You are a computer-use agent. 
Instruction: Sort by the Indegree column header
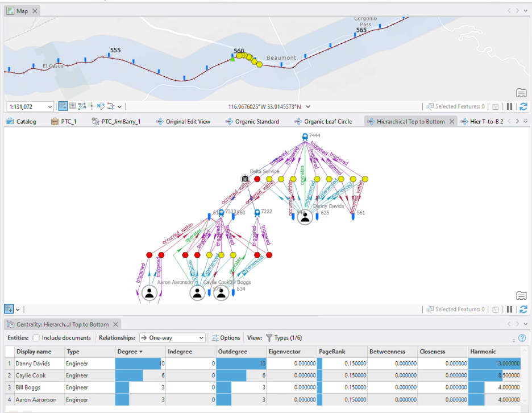coord(191,352)
